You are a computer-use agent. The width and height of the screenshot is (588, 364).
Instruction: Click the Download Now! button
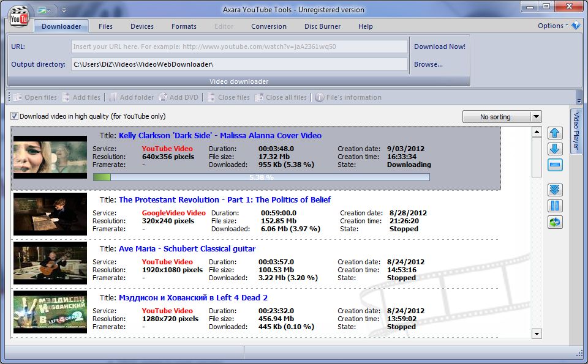click(440, 47)
